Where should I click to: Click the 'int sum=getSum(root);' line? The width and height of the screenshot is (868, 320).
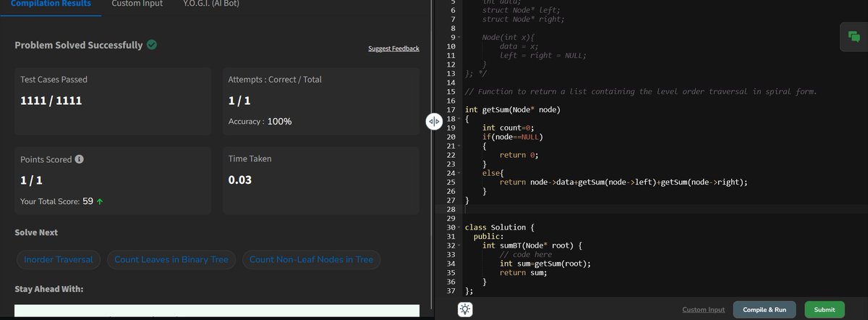click(545, 264)
